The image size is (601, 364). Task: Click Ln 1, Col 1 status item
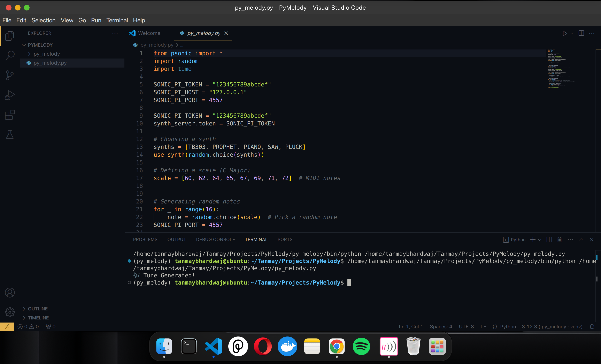click(x=411, y=327)
